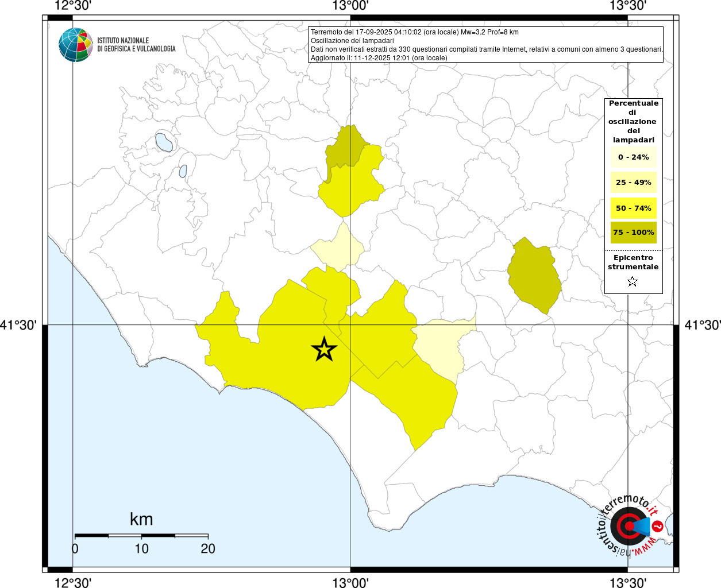Screen dimensions: 721x588
Task: Click the left 41°30' latitude label
Action: pos(19,325)
